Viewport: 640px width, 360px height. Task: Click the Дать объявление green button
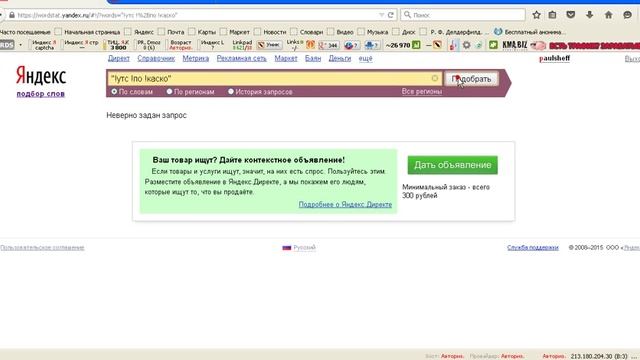pos(453,165)
